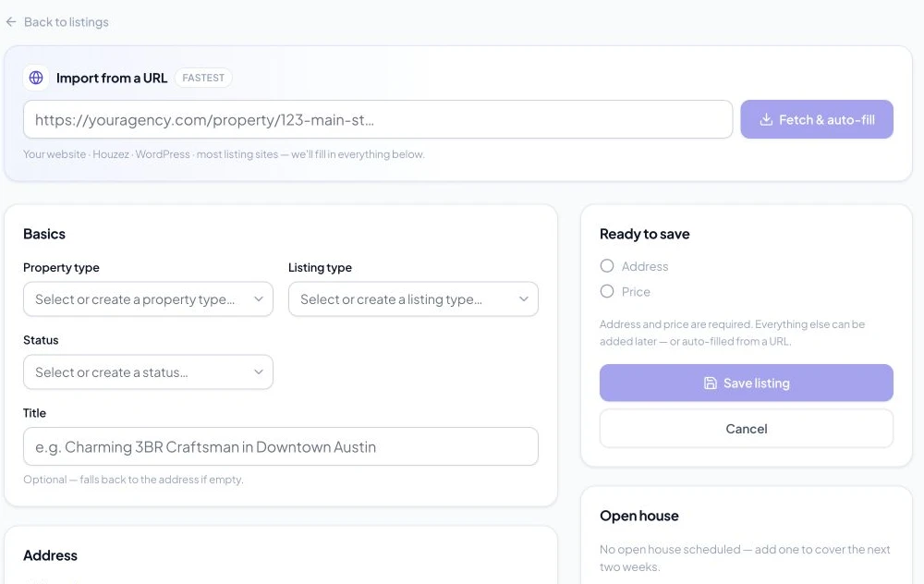Click the Open house heading
924x584 pixels.
[639, 516]
